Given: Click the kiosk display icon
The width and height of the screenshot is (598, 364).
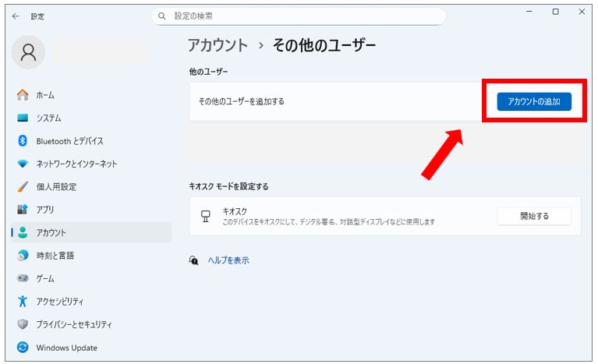Looking at the screenshot, I should pyautogui.click(x=206, y=216).
